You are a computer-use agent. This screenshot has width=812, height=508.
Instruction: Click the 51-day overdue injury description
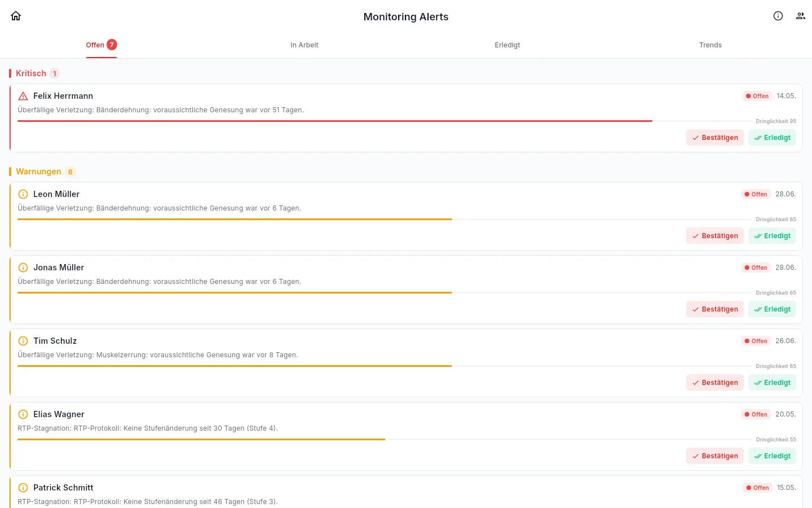161,110
